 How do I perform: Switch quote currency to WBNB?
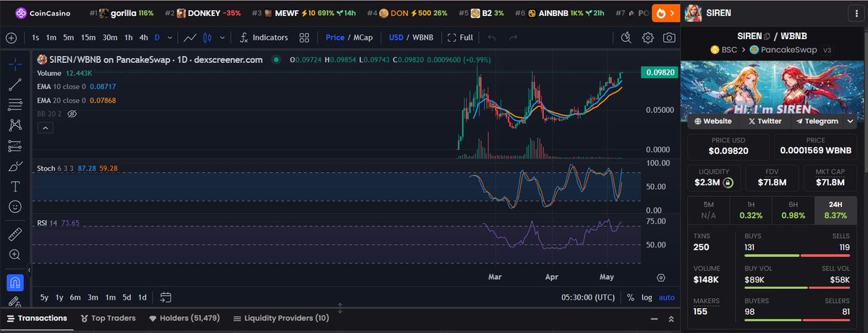422,38
